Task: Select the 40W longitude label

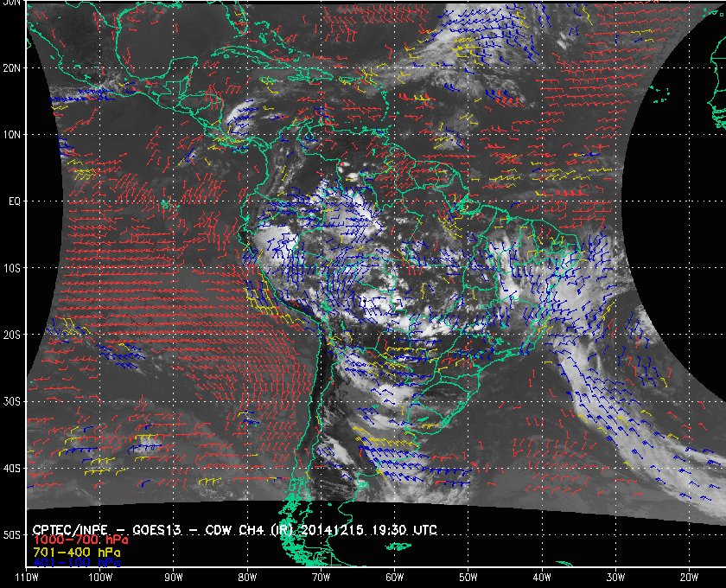Action: 542,578
